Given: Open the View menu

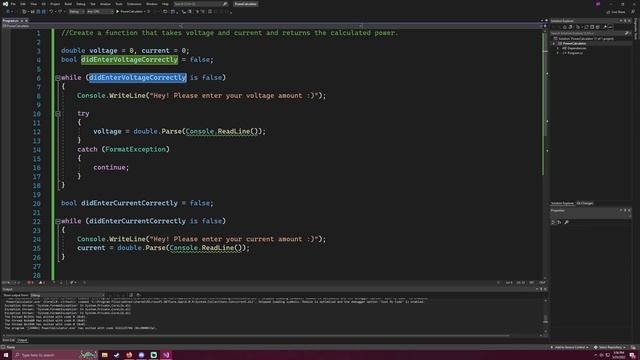Looking at the screenshot, I should [x=33, y=4].
